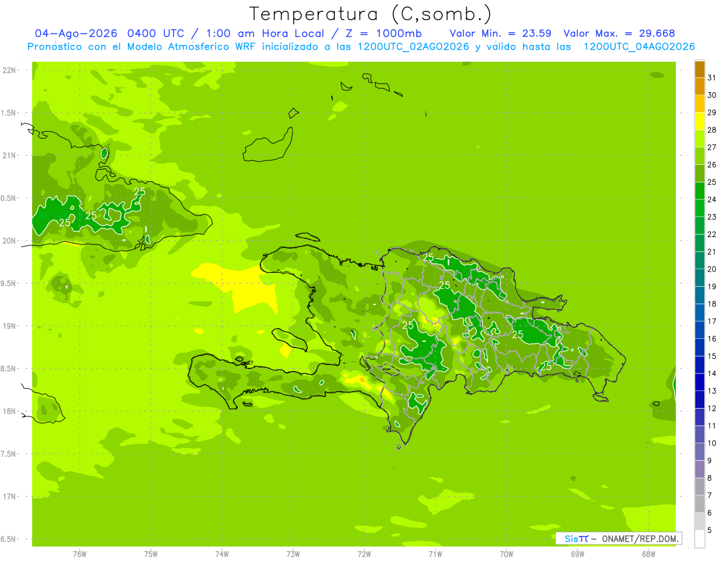728x562 pixels.
Task: Click the "71W" longitude axis label
Action: click(x=435, y=554)
